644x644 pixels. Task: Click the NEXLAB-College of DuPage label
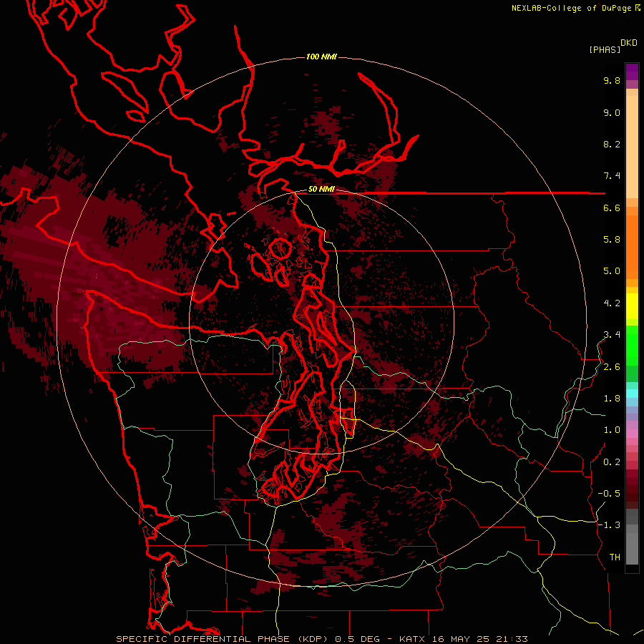pyautogui.click(x=571, y=8)
